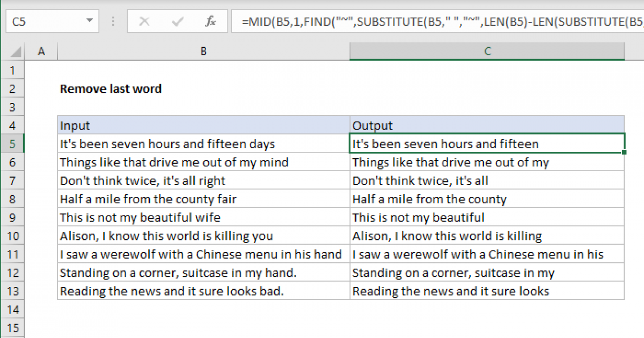This screenshot has height=338, width=644.
Task: Expand the Name Box dropdown arrow
Action: [x=89, y=22]
